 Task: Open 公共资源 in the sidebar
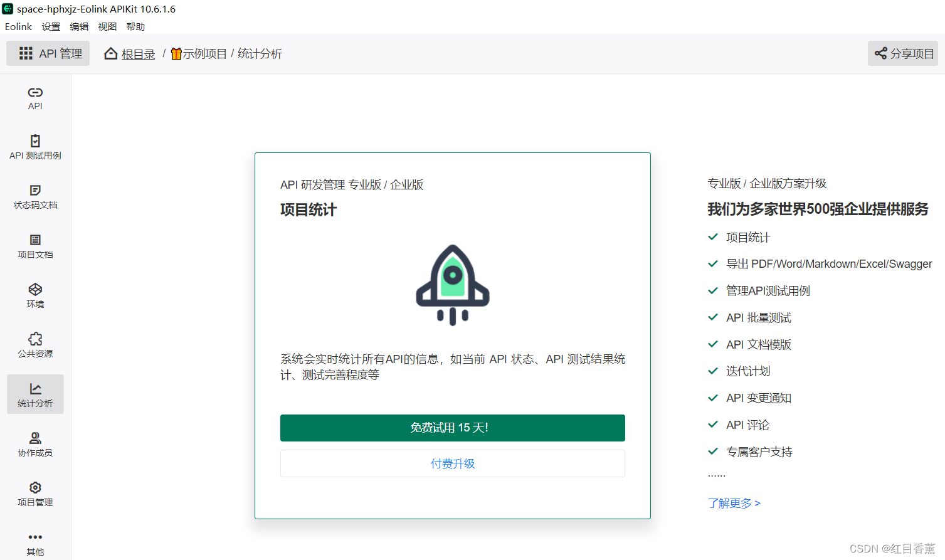click(x=35, y=346)
